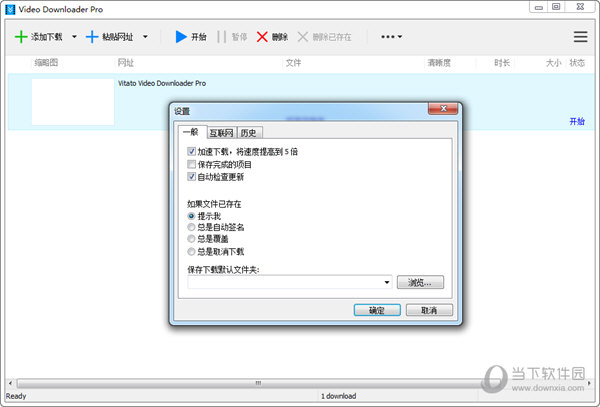Toggle the auto check updates checkbox
Screen dimensions: 600x407
[191, 177]
